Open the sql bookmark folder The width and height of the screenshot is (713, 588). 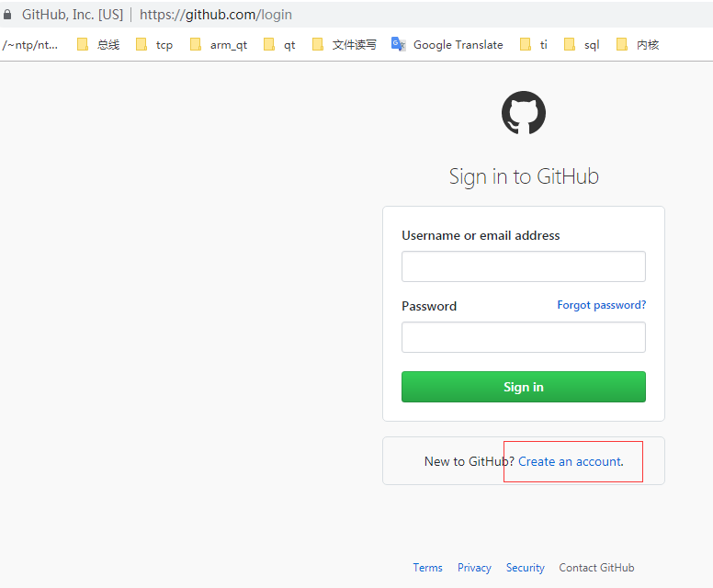pos(582,45)
